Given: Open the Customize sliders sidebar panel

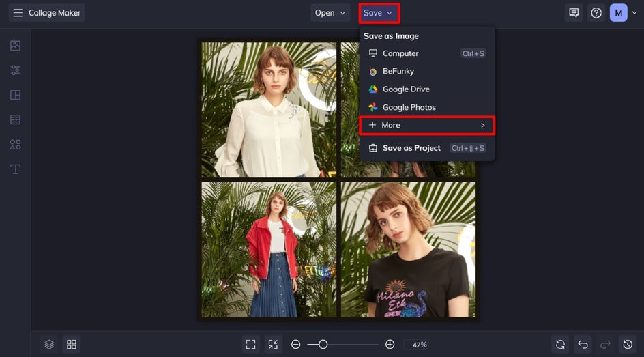Looking at the screenshot, I should click(x=15, y=70).
